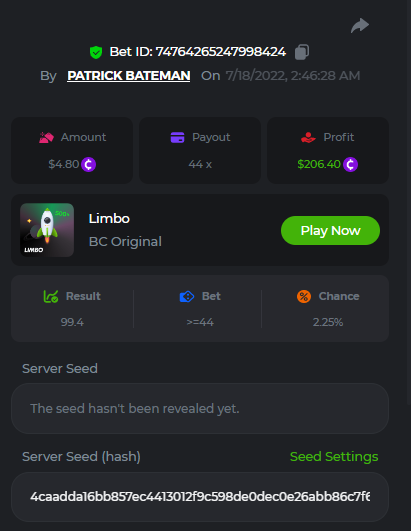Screen dimensions: 411x531
Task: Open the Limbo game thumbnail
Action: click(47, 230)
